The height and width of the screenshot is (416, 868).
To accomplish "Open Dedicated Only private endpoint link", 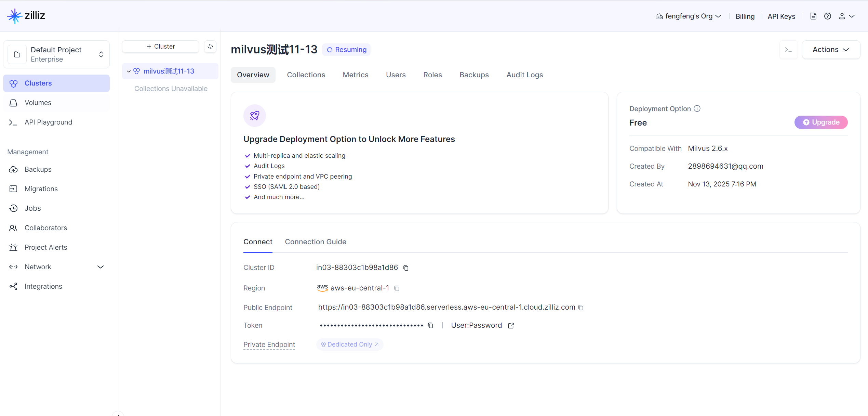I will point(349,344).
